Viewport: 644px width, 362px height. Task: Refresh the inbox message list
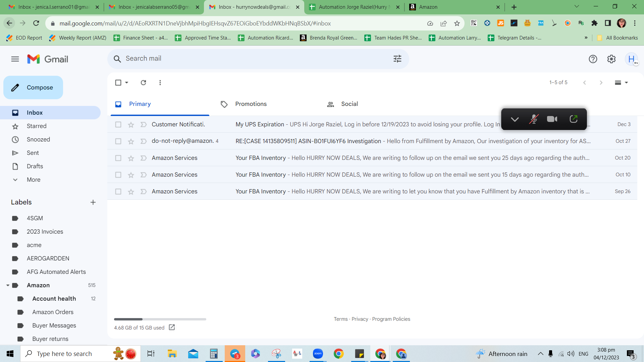click(143, 82)
